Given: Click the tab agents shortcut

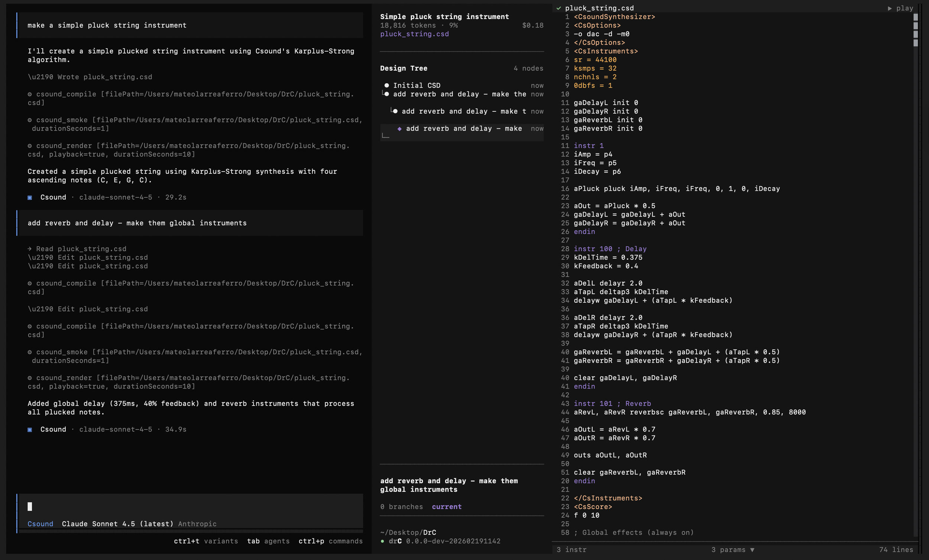Looking at the screenshot, I should tap(268, 541).
